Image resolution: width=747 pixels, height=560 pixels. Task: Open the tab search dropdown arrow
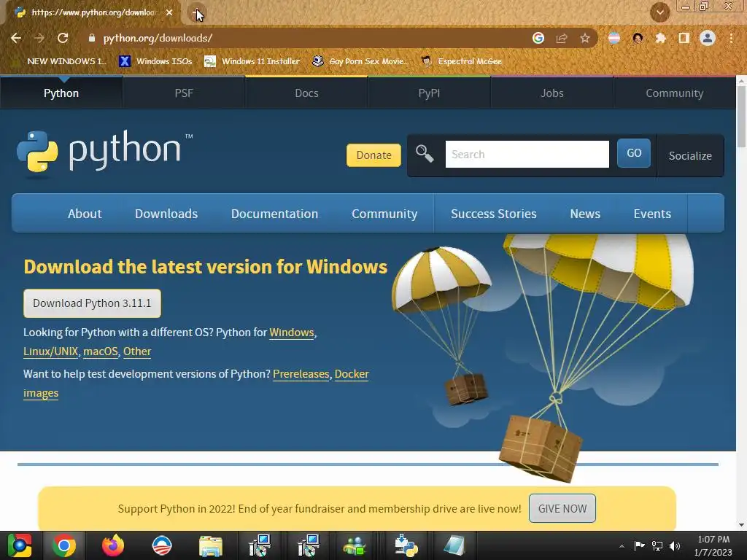[x=659, y=12]
